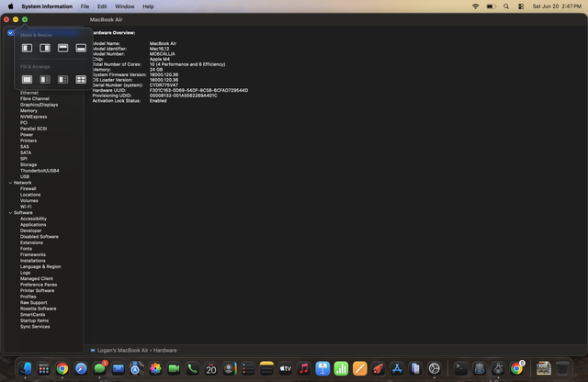This screenshot has width=588, height=382.
Task: Collapse the Network section in sidebar
Action: click(10, 183)
